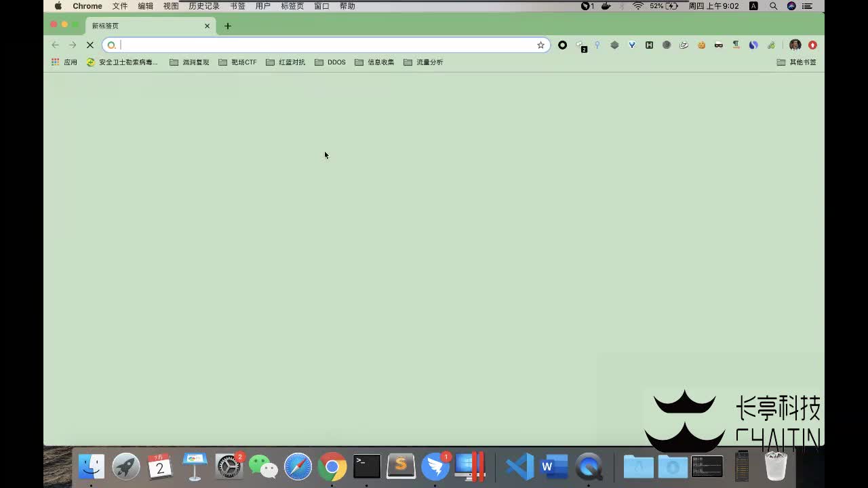The width and height of the screenshot is (868, 488).
Task: Open Sublime Text from the Dock
Action: pos(401,466)
